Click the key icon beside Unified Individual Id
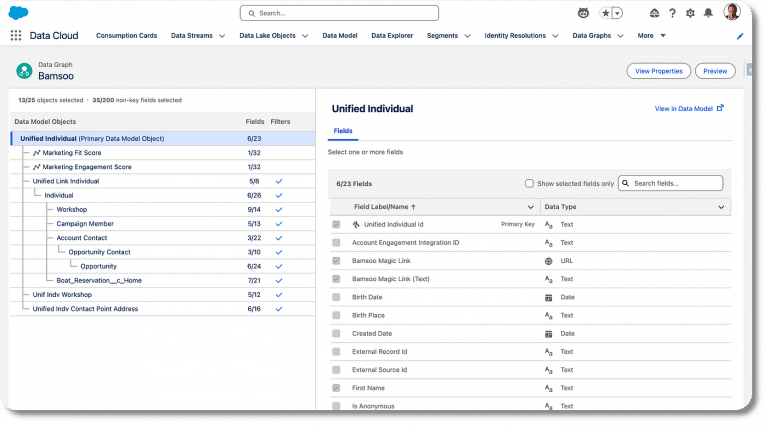 356,225
